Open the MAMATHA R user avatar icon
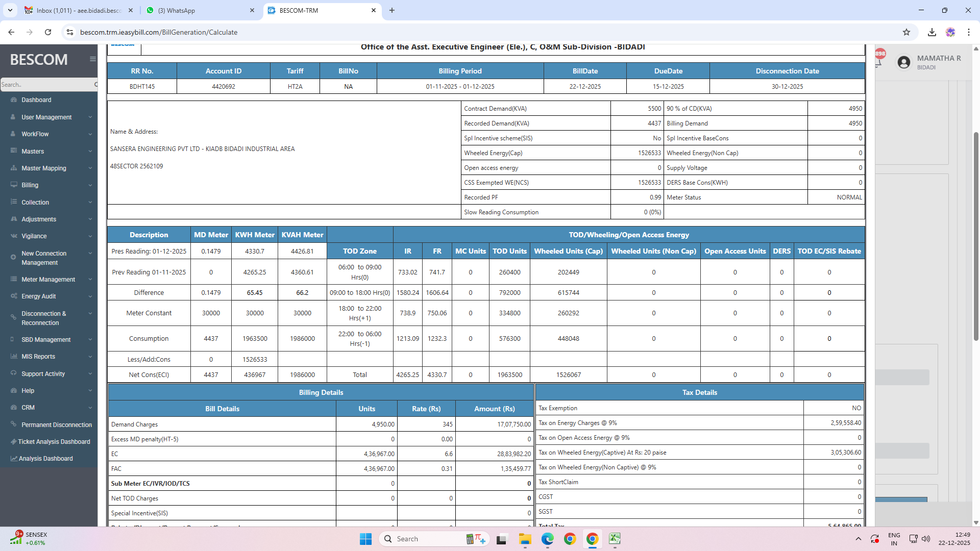The image size is (980, 551). point(903,62)
